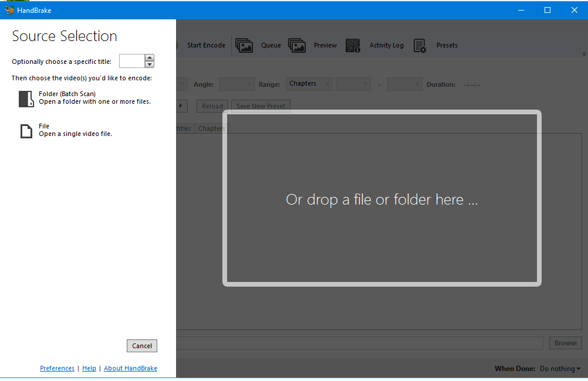Switch to the Chapters tab
The height and width of the screenshot is (381, 588).
click(211, 128)
